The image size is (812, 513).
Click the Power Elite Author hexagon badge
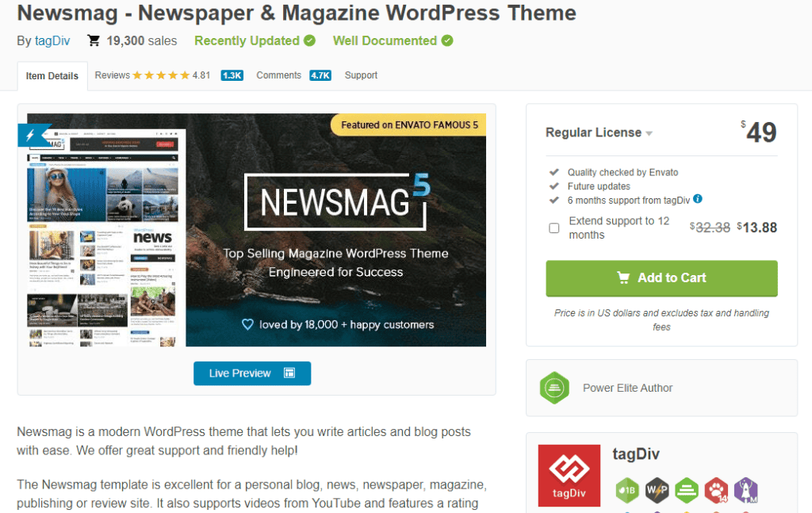[554, 388]
